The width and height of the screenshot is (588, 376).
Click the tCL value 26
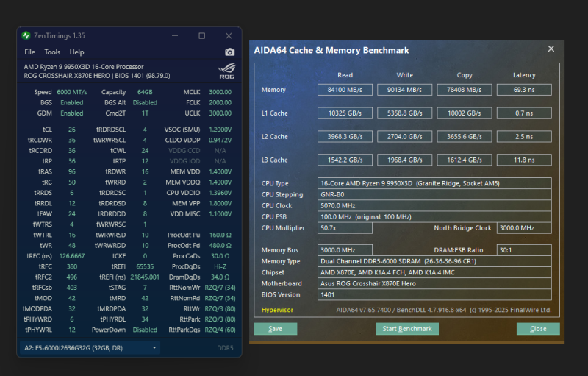71,130
